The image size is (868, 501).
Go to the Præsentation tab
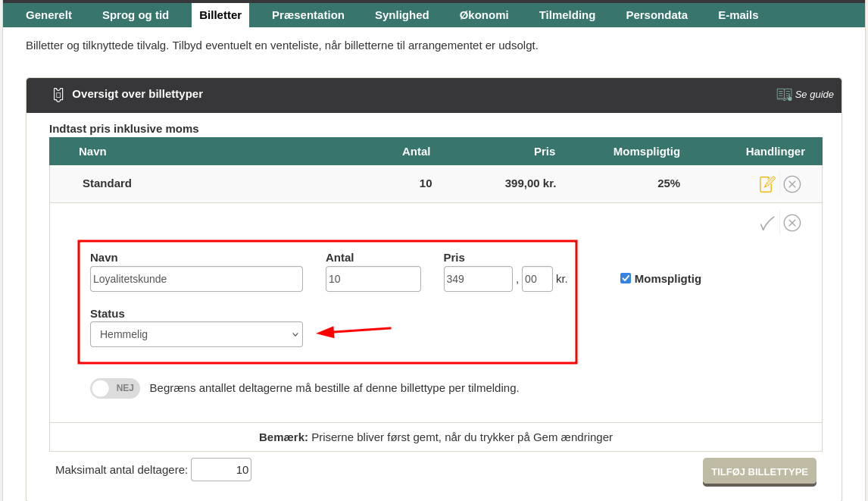click(308, 15)
